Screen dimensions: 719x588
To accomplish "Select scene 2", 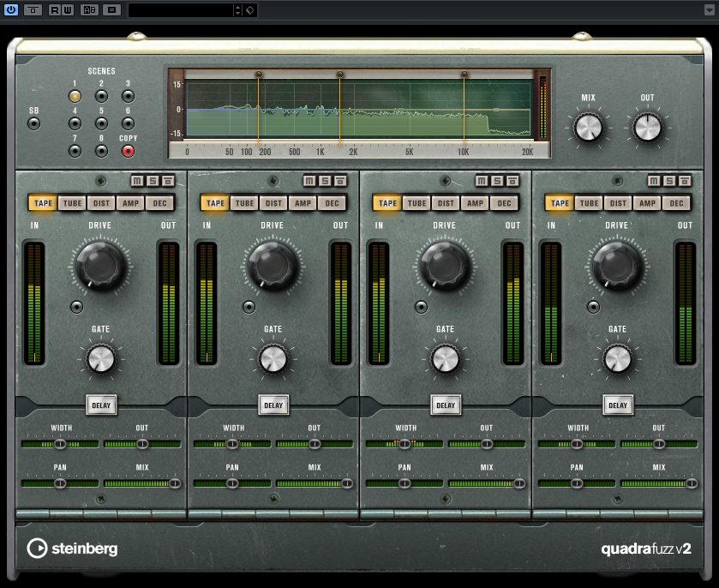I will pos(101,96).
